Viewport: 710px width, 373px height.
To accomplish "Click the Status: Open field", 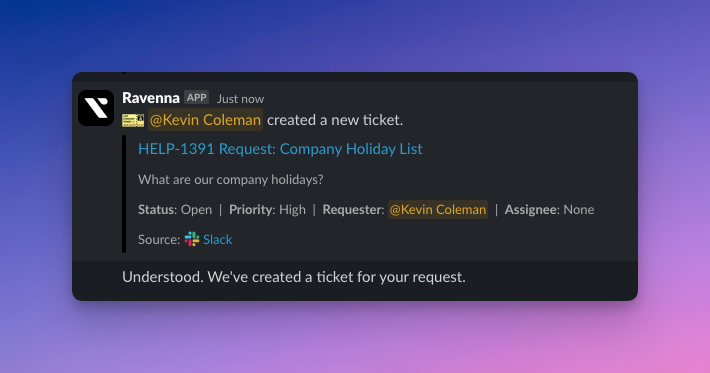I will click(x=175, y=210).
